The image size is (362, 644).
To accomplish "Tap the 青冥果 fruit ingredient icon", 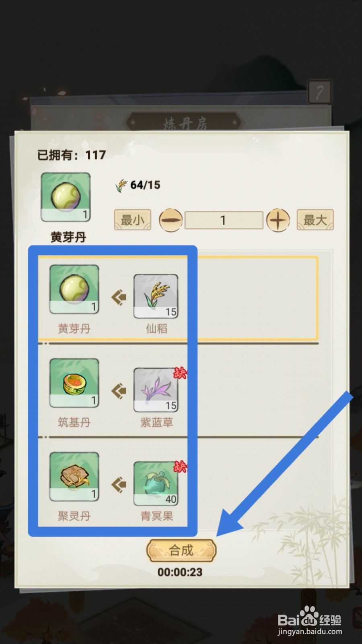I will click(x=156, y=483).
